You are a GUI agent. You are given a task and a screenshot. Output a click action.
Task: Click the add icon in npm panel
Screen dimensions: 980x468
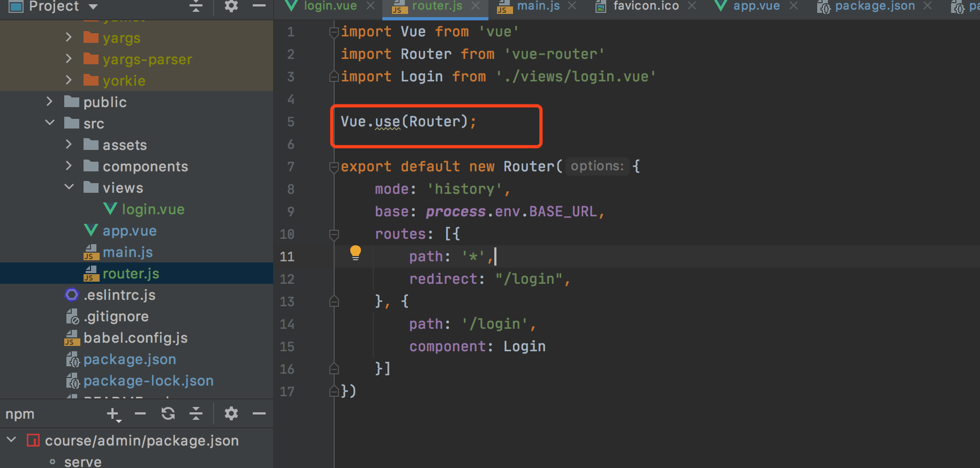(114, 414)
